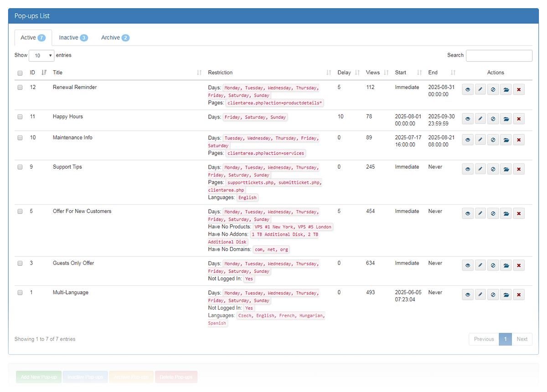Screen dimensions: 547x392
Task: Archive the Happy Hours pop-up (folder icon)
Action: click(506, 119)
